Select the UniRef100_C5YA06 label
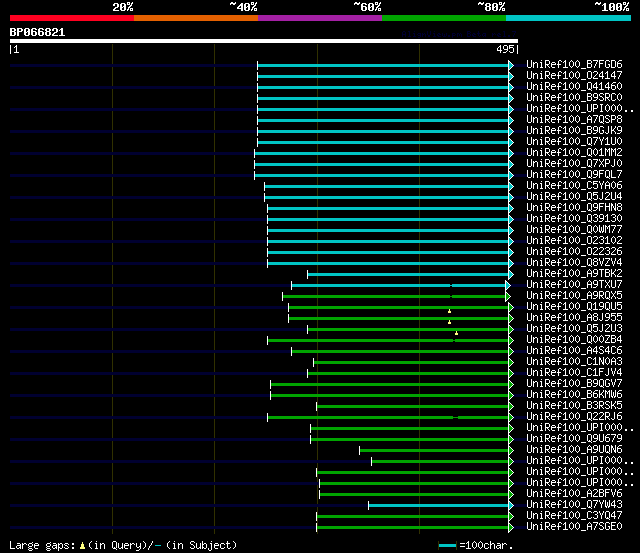The height and width of the screenshot is (553, 640). (x=574, y=186)
